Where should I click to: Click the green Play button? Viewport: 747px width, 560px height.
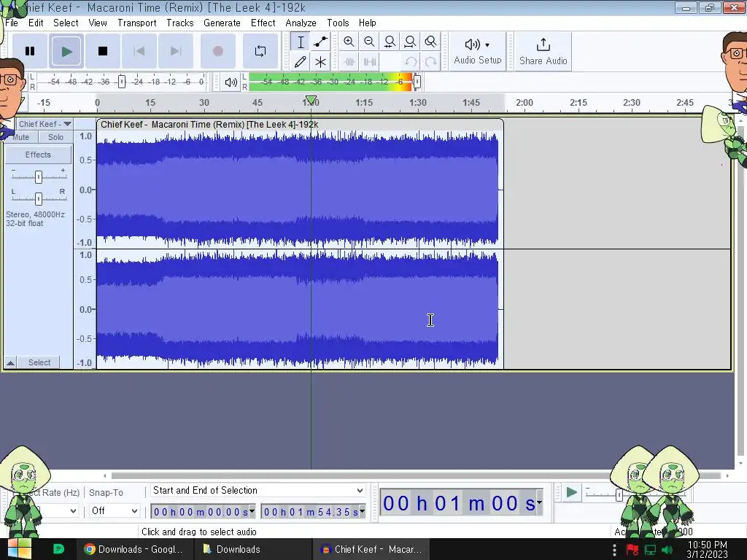[66, 51]
